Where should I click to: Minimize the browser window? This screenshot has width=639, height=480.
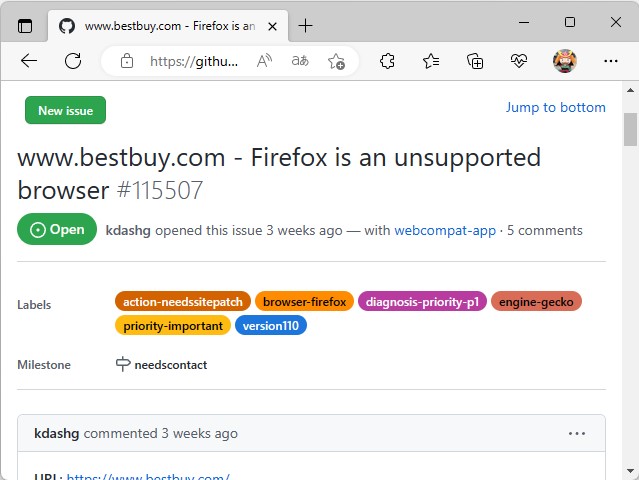pos(524,22)
